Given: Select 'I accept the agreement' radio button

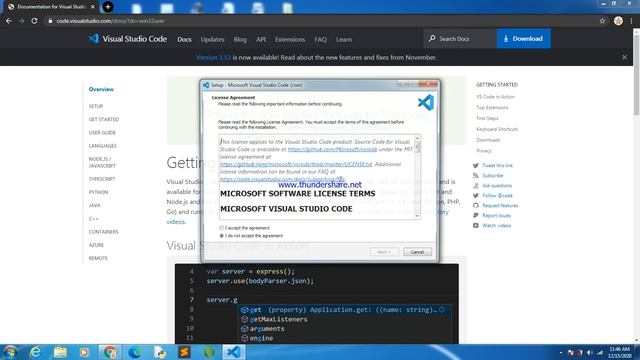Looking at the screenshot, I should point(222,228).
